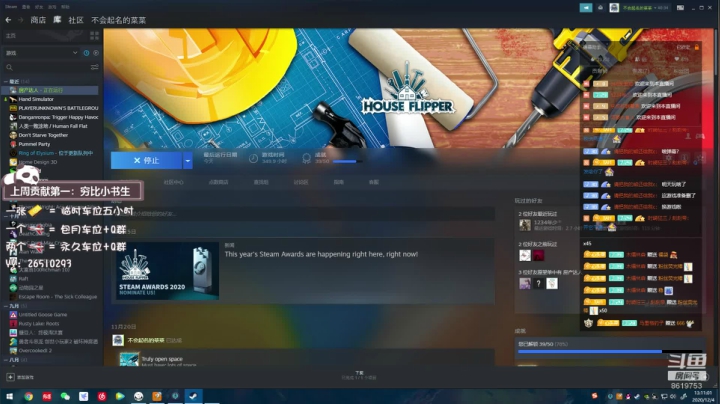
Task: Open the Steam menu
Action: click(11, 7)
